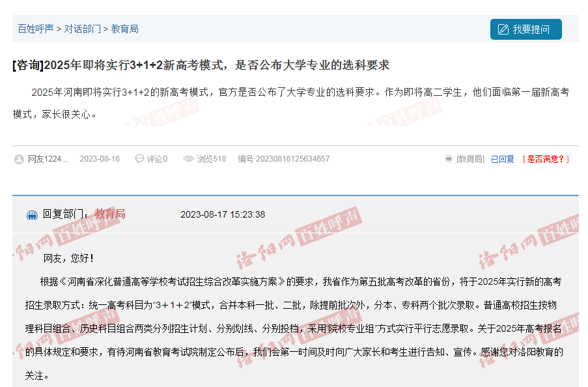Image resolution: width=588 pixels, height=387 pixels.
Task: Open 评论0 comments count
Action: 157,159
